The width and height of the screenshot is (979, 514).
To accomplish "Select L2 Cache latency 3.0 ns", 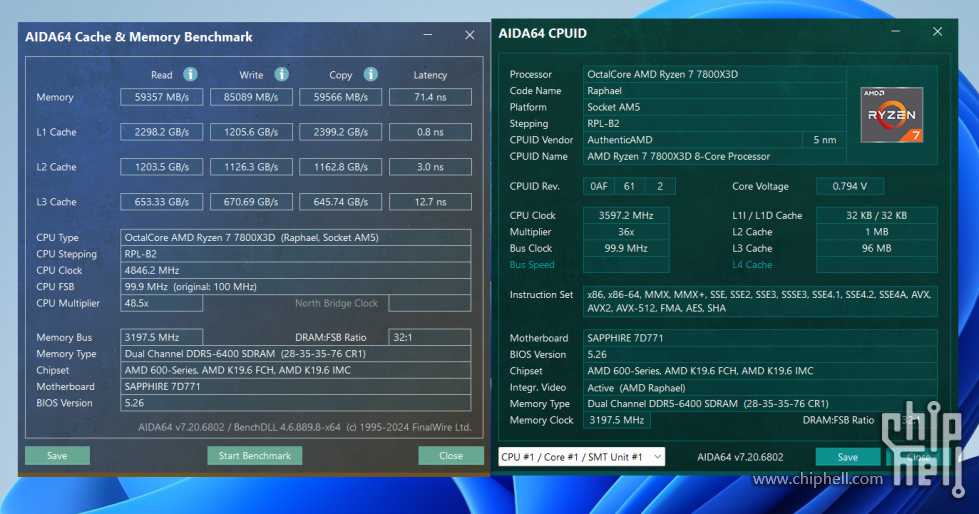I will click(x=430, y=167).
